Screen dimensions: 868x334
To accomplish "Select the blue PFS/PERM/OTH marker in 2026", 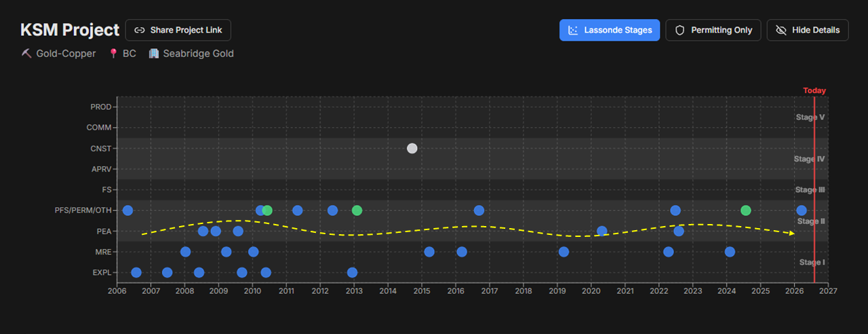I will tap(802, 210).
